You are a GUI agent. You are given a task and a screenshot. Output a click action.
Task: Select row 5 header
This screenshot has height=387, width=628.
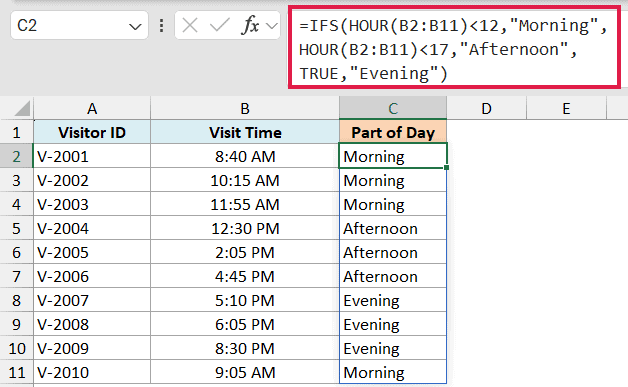16,228
